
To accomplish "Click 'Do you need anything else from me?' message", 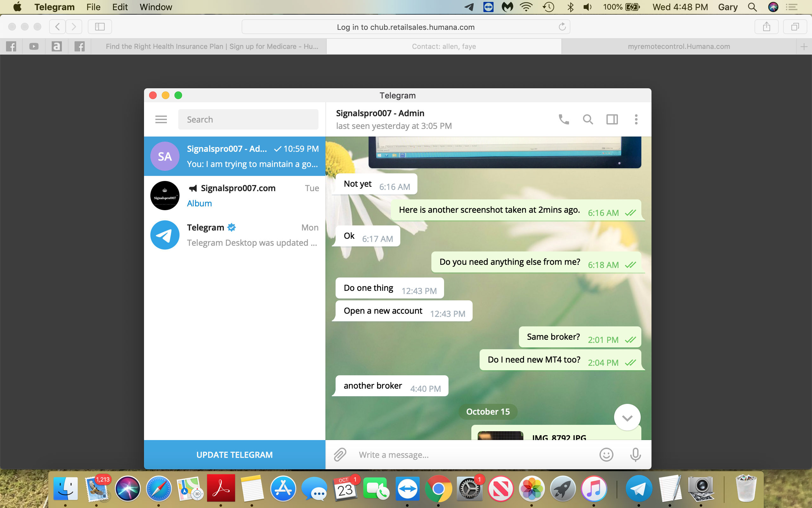I will pyautogui.click(x=536, y=262).
